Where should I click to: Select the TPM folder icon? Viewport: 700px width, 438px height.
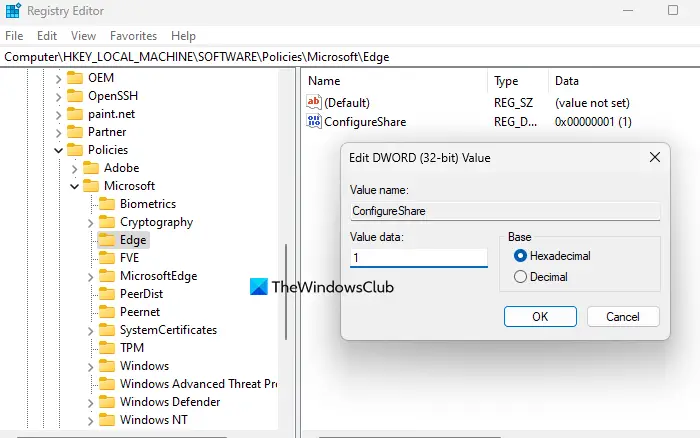[107, 347]
